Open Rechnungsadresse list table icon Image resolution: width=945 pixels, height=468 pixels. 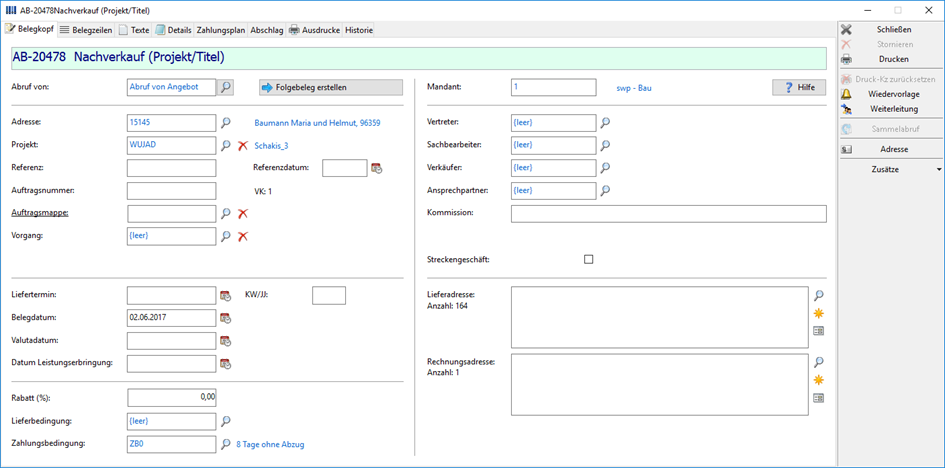coord(818,398)
